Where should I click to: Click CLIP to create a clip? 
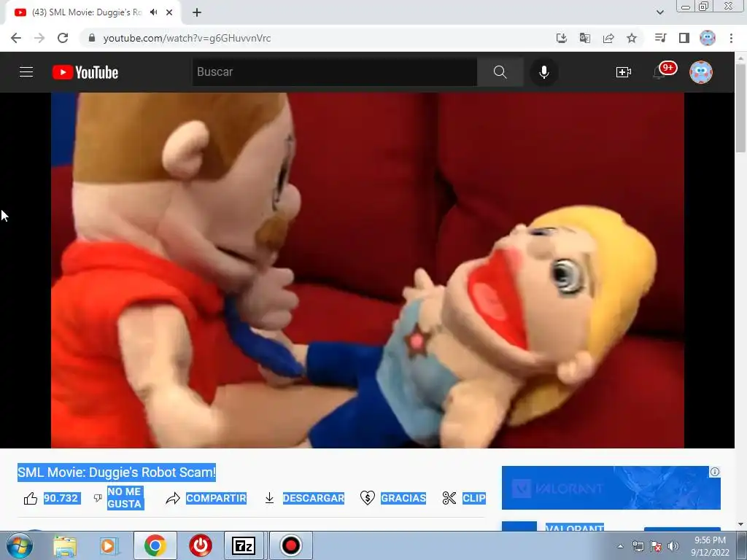coord(464,498)
